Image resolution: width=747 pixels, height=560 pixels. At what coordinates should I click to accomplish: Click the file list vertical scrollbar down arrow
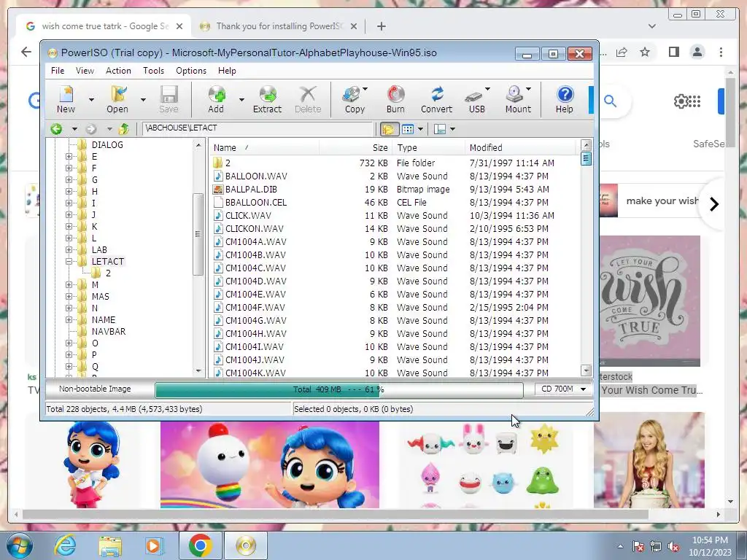click(x=586, y=370)
